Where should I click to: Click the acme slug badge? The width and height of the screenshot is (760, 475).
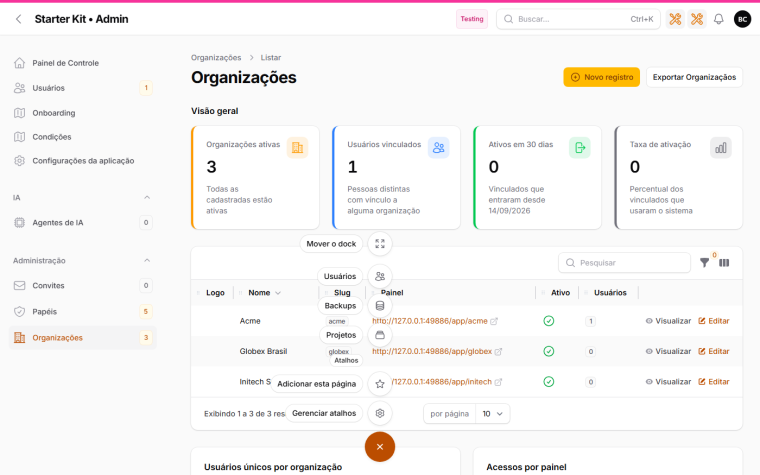click(x=337, y=321)
